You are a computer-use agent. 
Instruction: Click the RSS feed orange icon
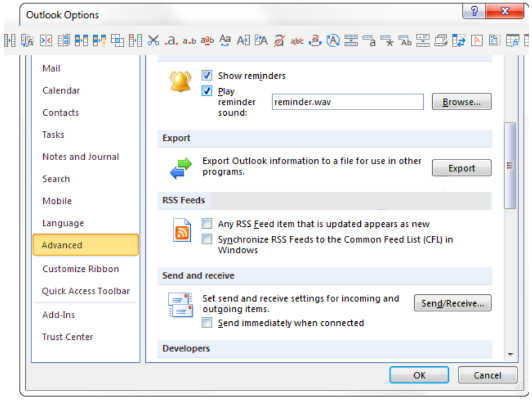(x=182, y=230)
